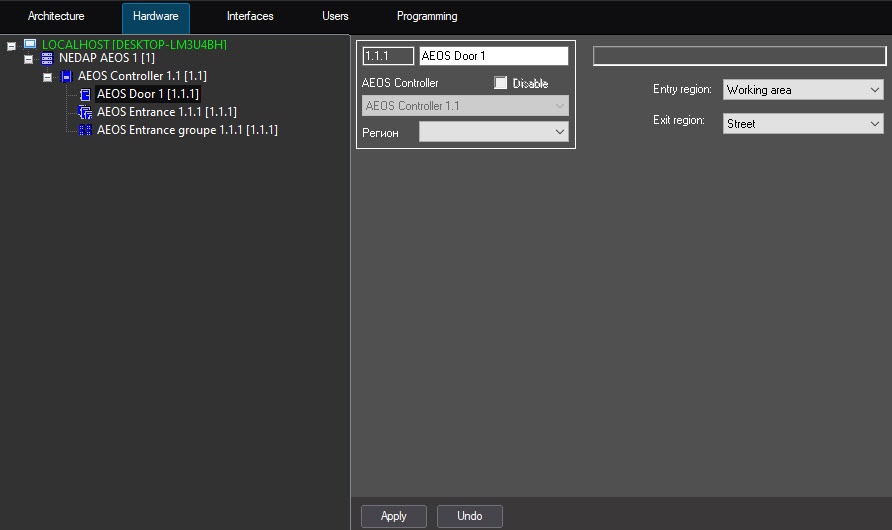
Task: Click the AEOS Entrance groupe icon
Action: [x=85, y=130]
